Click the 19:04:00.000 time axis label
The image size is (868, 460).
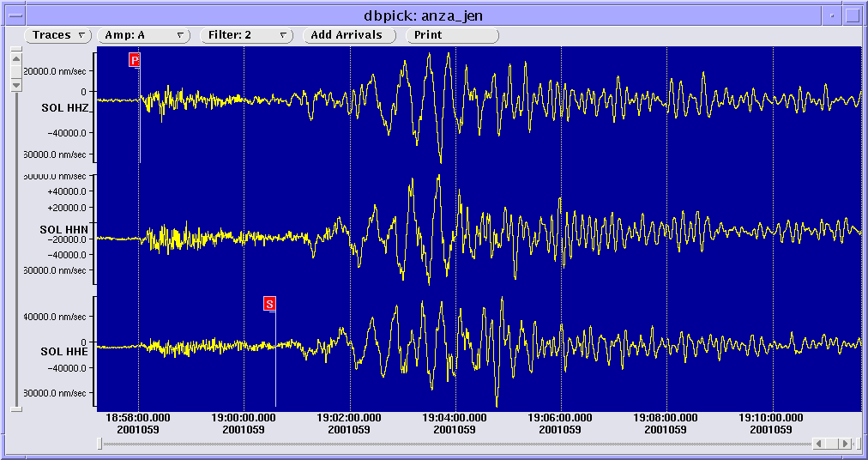455,419
